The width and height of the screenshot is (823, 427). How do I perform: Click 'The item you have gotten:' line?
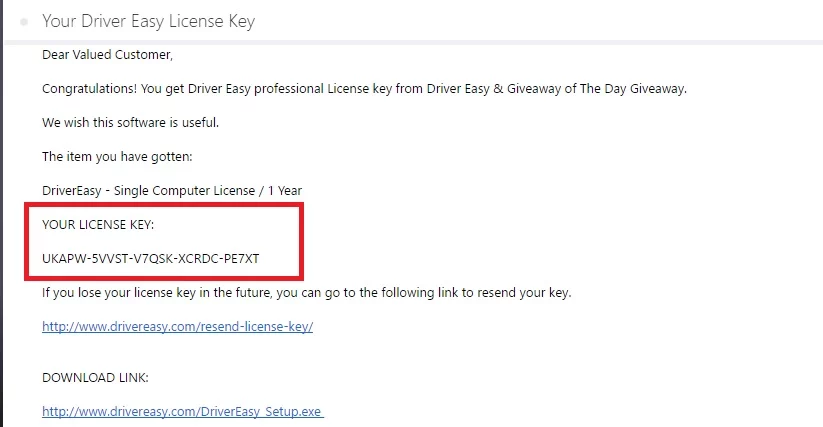pos(117,157)
